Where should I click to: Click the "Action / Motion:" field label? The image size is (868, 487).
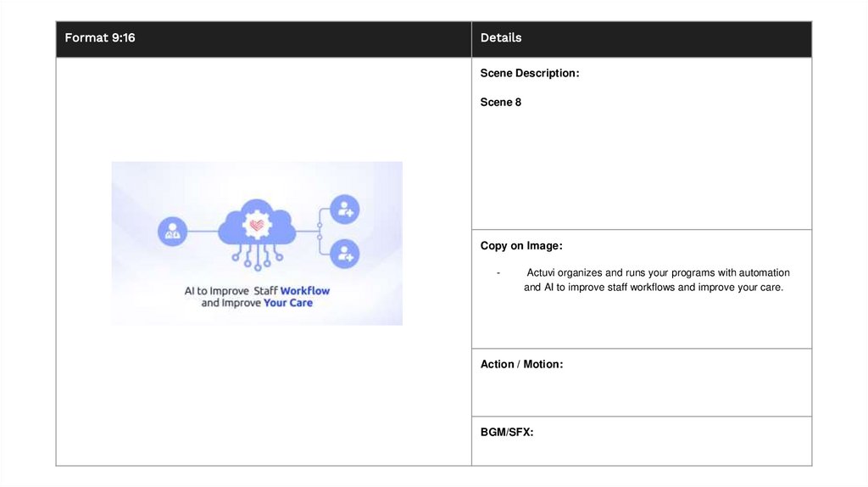coord(521,364)
